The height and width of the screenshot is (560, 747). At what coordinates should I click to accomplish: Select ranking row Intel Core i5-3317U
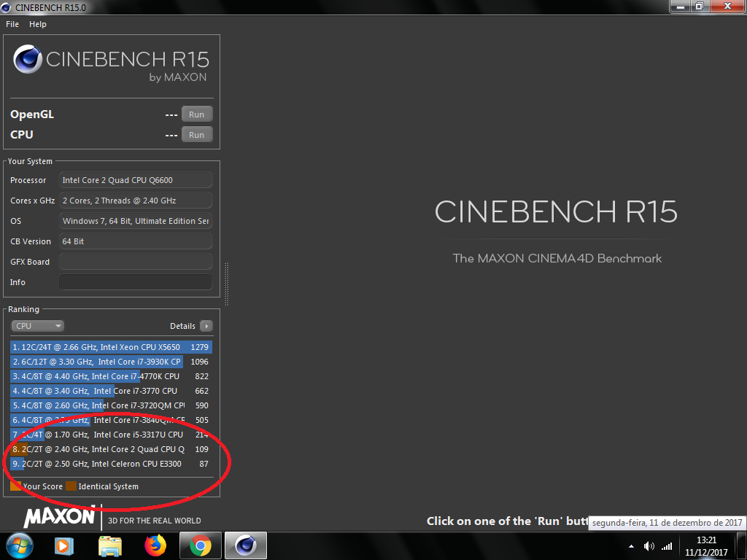click(x=111, y=435)
